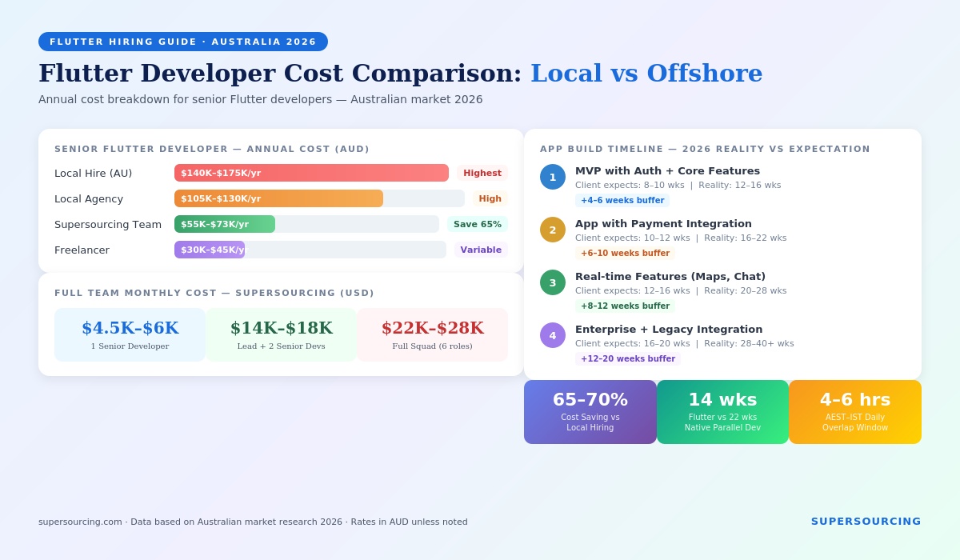Click the "Highest" tag
Screen dimensions: 960x560
coord(482,173)
